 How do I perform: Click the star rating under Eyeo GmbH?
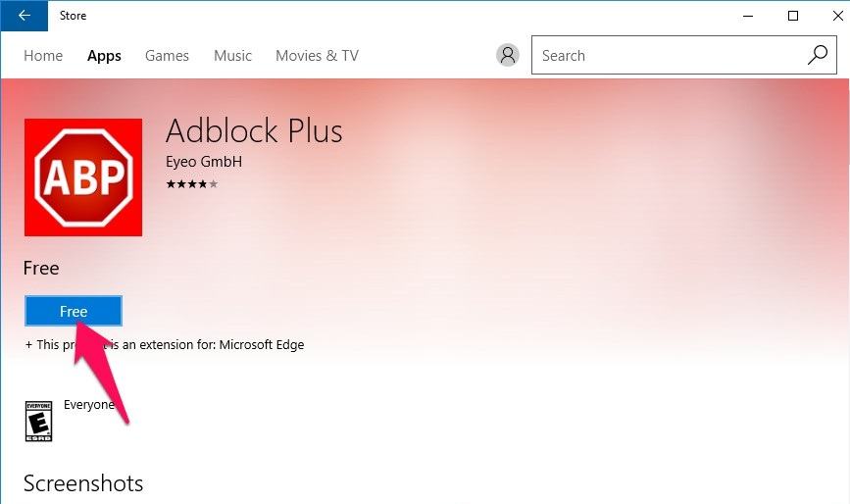192,184
